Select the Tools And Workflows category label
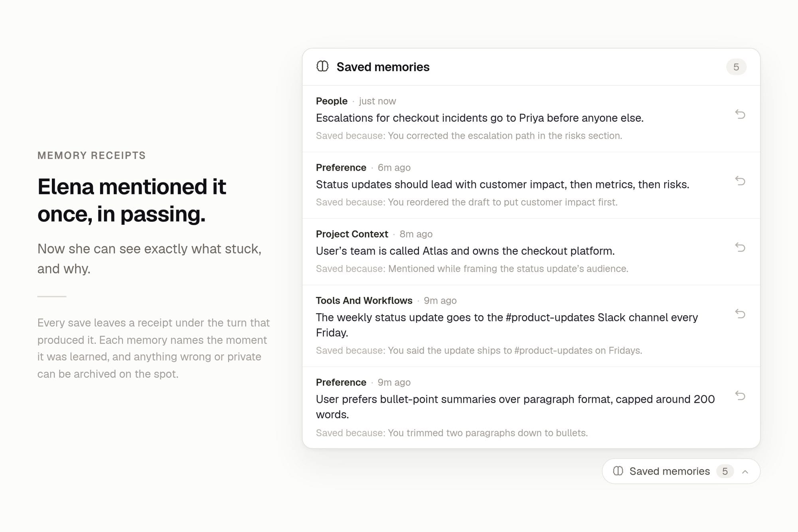 pyautogui.click(x=364, y=301)
